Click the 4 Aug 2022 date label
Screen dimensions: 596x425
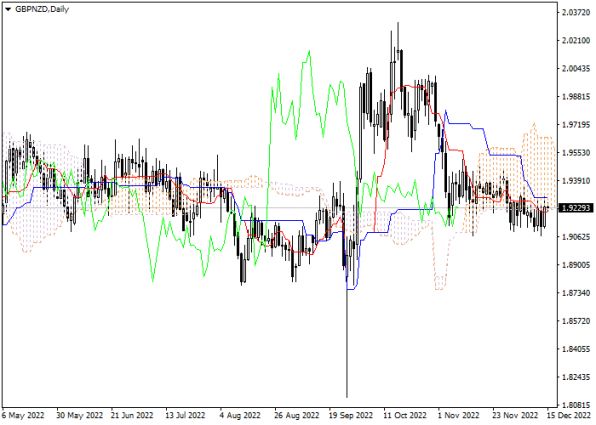click(240, 414)
